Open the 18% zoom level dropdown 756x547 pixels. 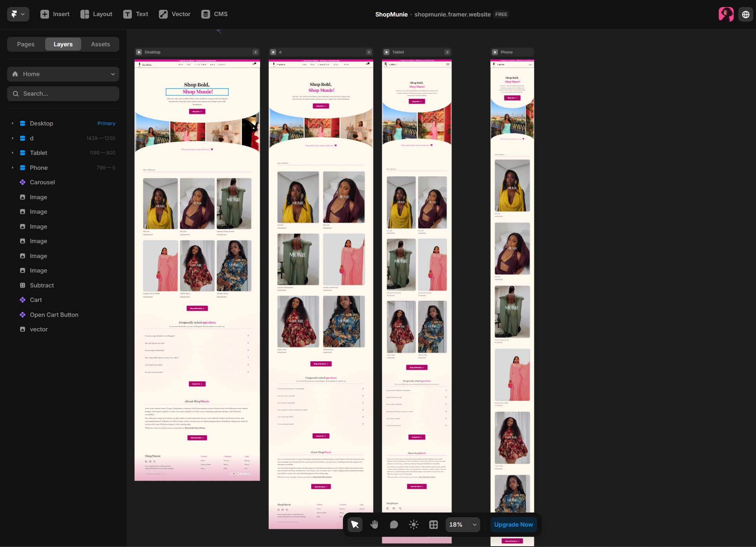pos(462,524)
